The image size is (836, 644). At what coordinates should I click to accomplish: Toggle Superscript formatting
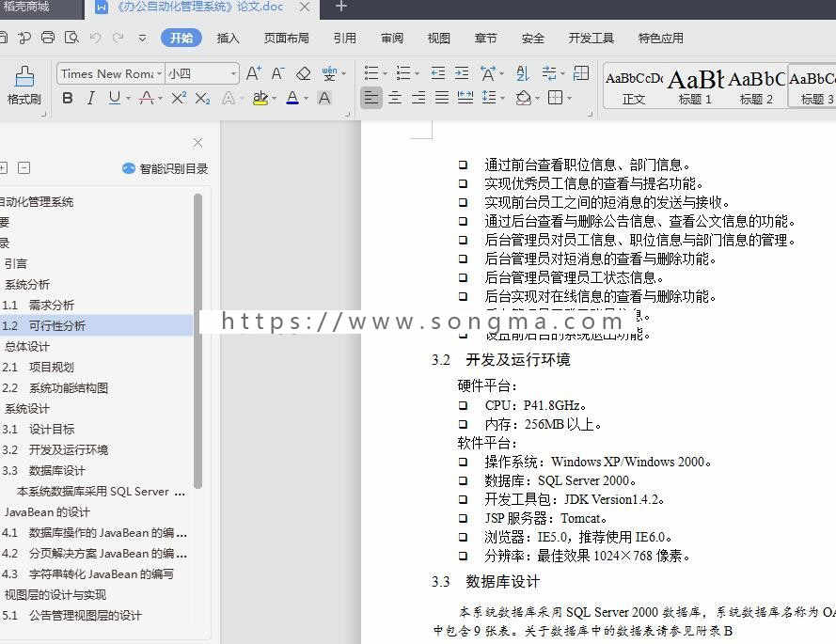(x=179, y=98)
